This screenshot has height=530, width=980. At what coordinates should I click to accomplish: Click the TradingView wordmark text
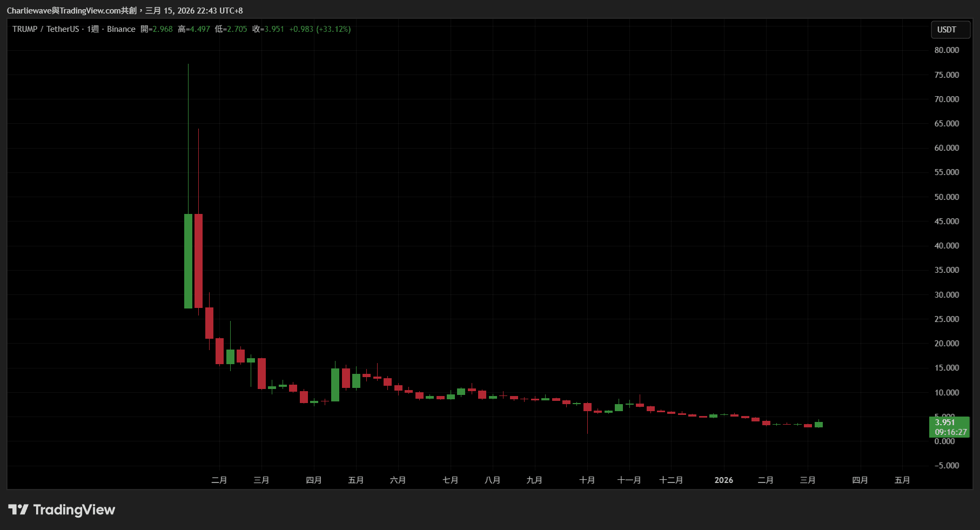[x=74, y=509]
